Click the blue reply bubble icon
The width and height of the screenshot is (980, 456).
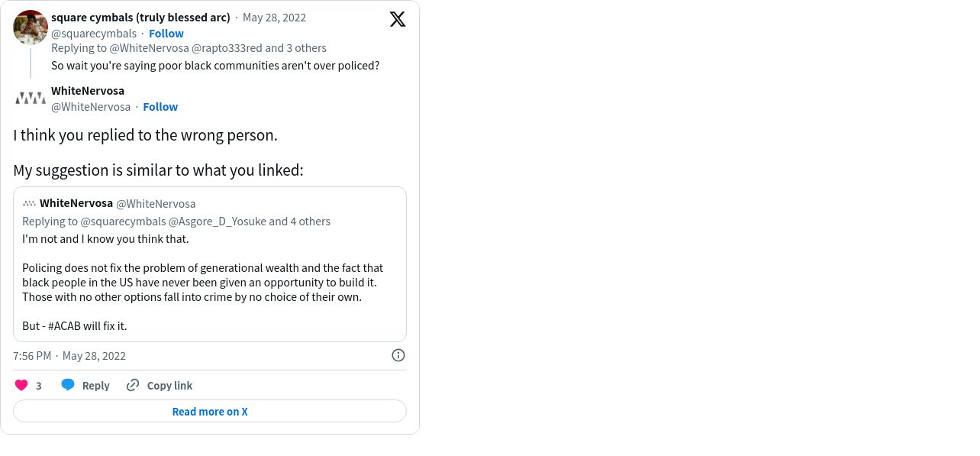pos(68,385)
